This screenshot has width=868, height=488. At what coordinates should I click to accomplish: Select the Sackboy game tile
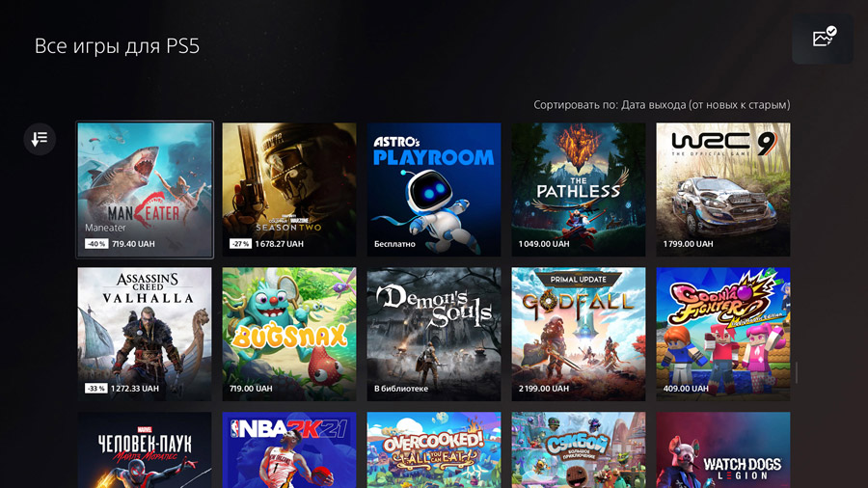(x=579, y=449)
